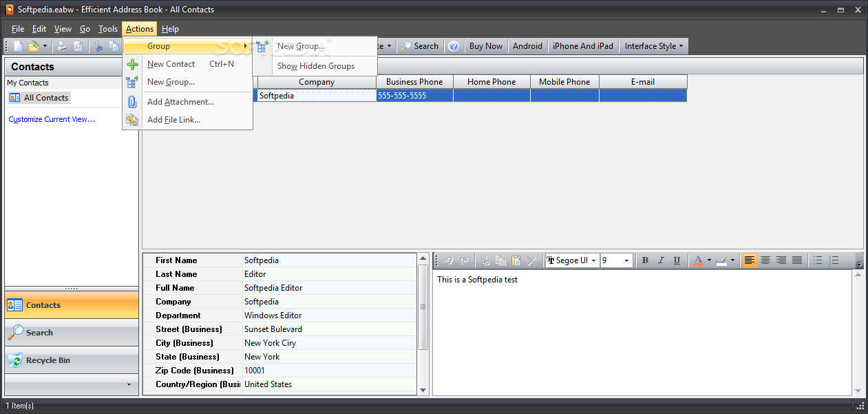
Task: Click the Copy icon in main toolbar
Action: pos(114,46)
